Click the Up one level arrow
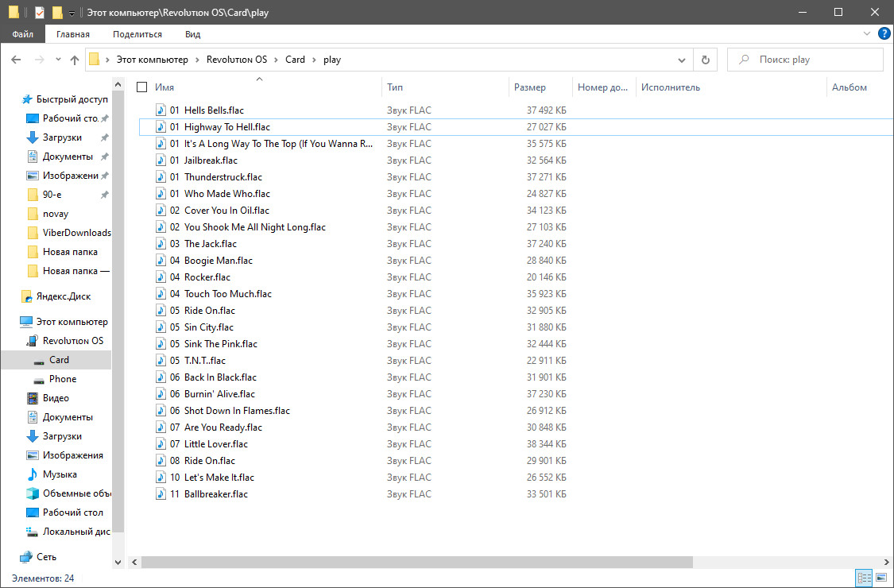The width and height of the screenshot is (894, 588). [x=75, y=60]
